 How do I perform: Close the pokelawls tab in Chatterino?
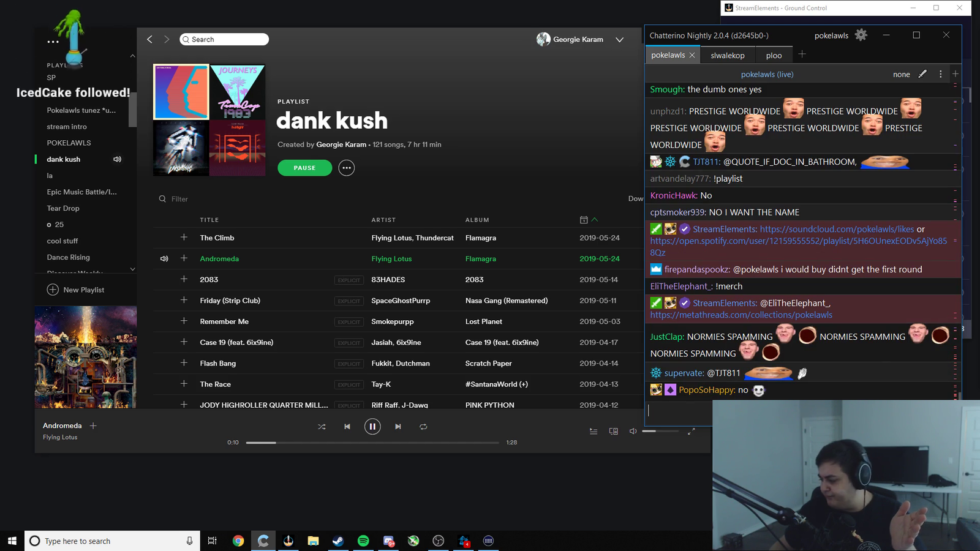point(692,55)
